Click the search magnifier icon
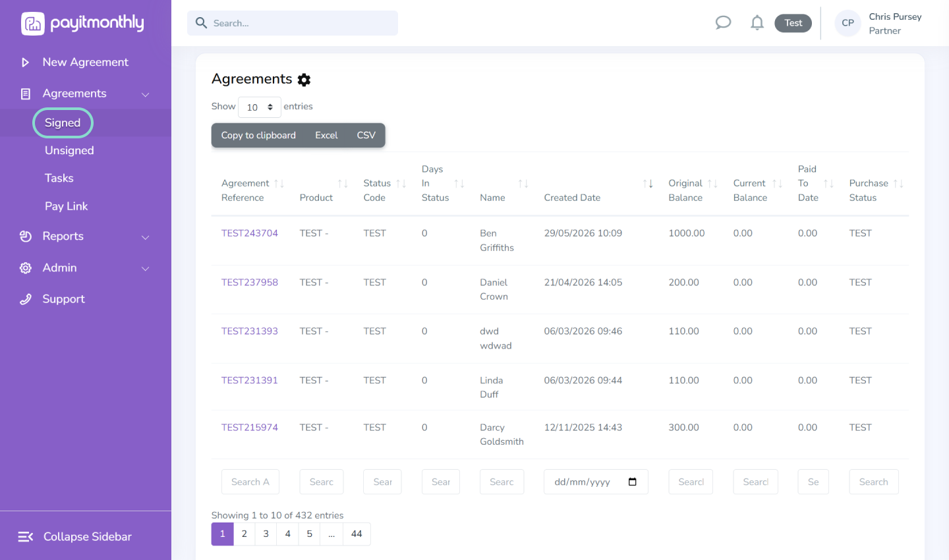The height and width of the screenshot is (560, 949). pyautogui.click(x=202, y=23)
